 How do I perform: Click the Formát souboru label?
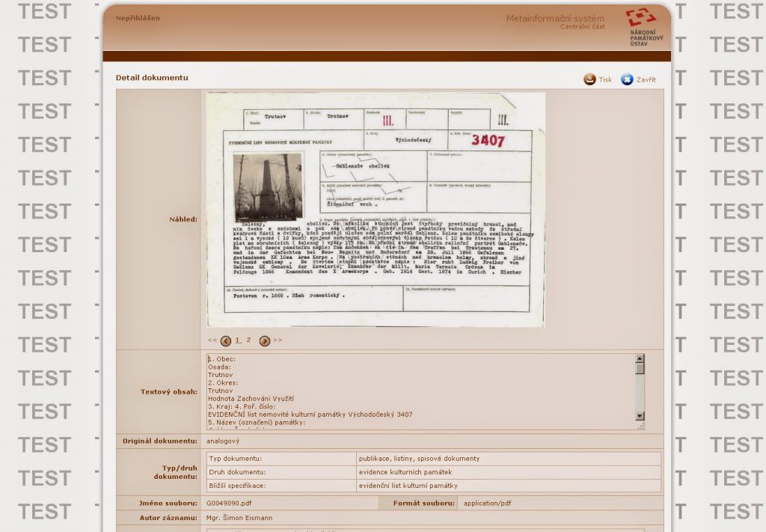click(x=423, y=503)
